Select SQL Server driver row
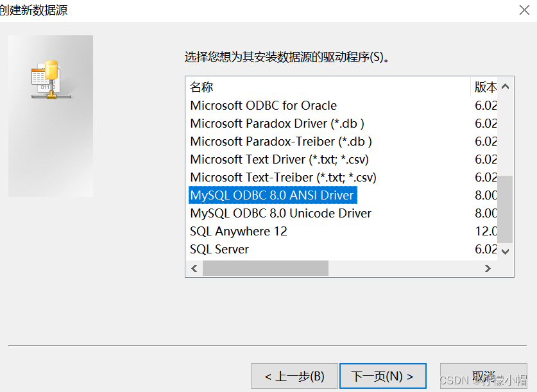Viewport: 537px width, 392px height. [219, 249]
